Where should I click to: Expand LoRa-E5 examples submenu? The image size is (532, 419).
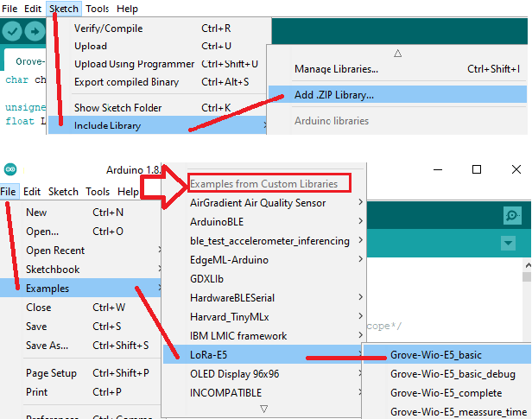263,354
